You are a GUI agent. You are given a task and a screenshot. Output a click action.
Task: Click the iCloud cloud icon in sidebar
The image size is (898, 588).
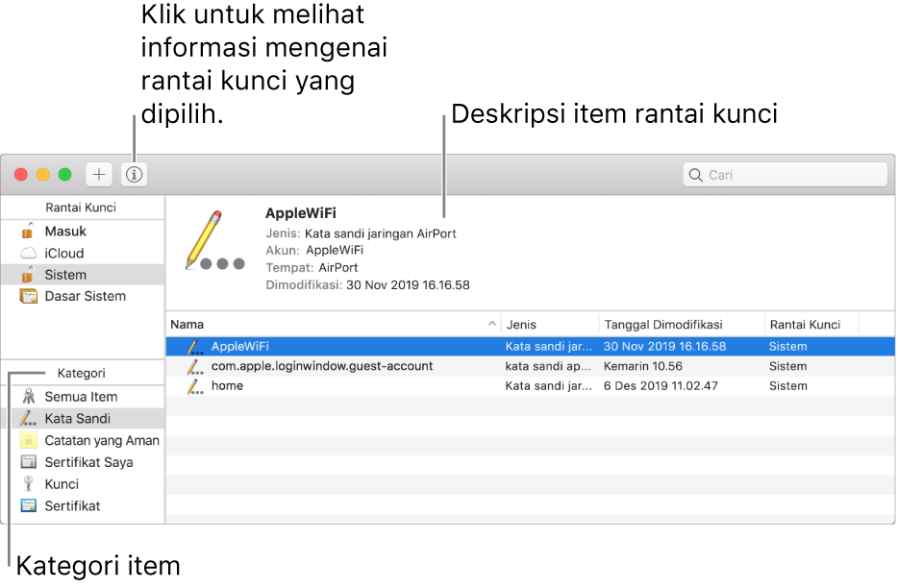point(26,253)
